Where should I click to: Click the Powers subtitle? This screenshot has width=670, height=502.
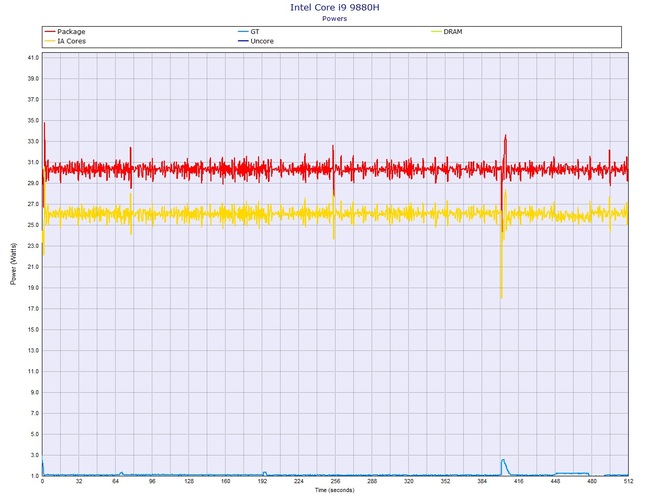click(x=335, y=18)
